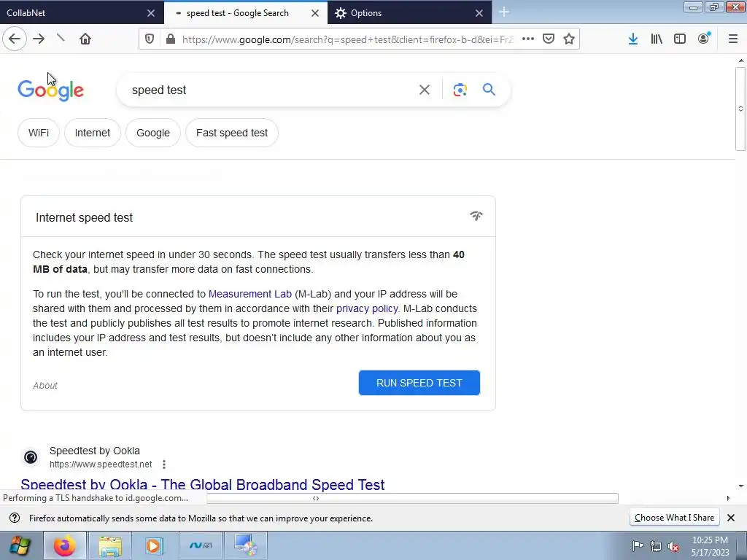The height and width of the screenshot is (560, 747).
Task: Dismiss the Firefox data notification bar
Action: (731, 518)
